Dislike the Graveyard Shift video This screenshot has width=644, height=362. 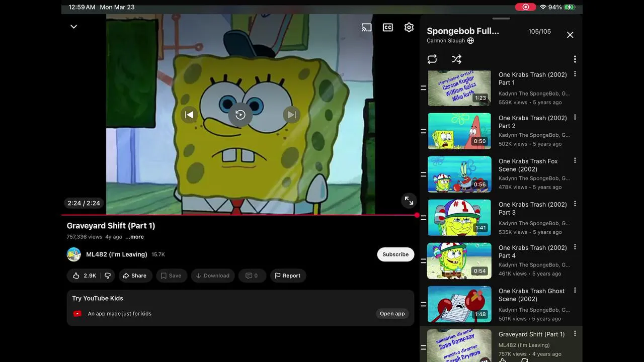(108, 276)
